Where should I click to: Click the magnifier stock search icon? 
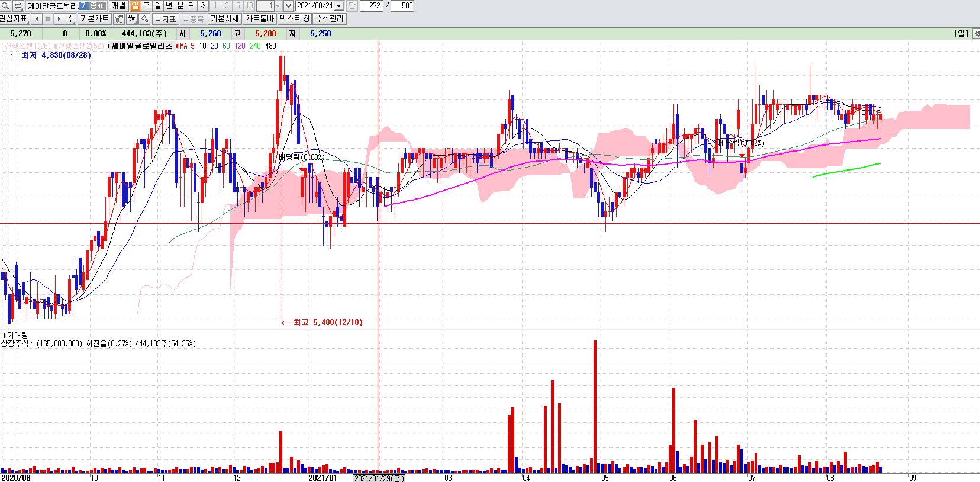pyautogui.click(x=5, y=6)
